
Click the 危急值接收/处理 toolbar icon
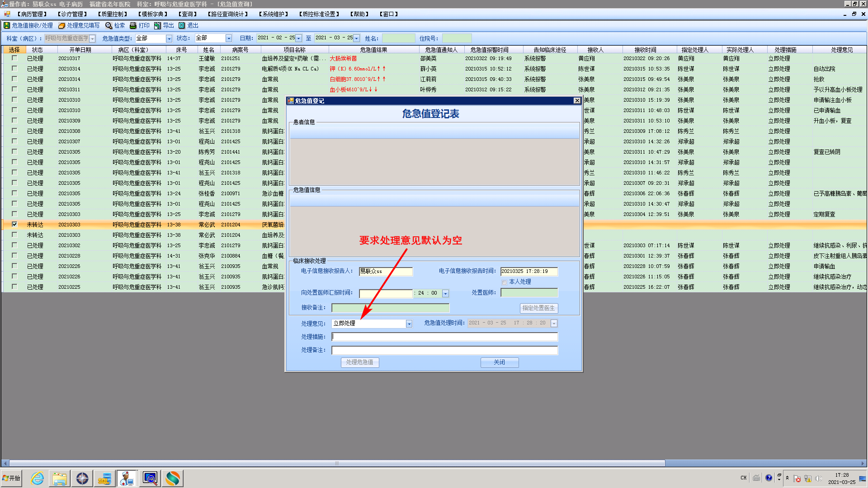(x=7, y=26)
